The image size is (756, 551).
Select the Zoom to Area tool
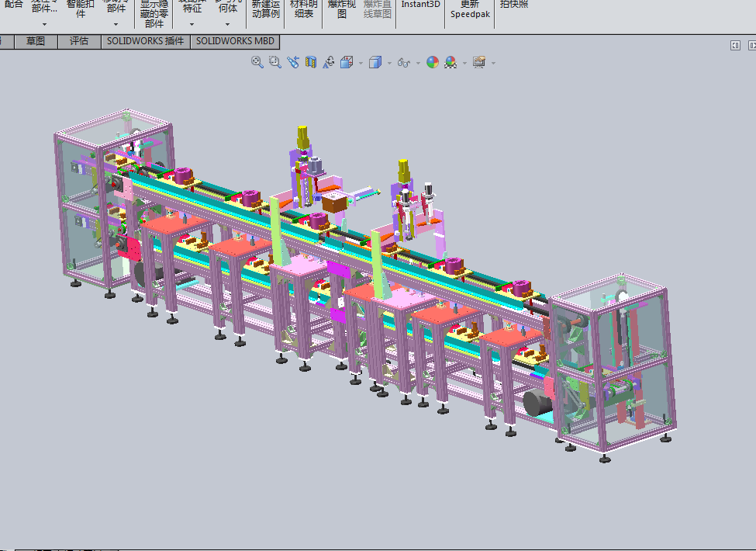[274, 62]
